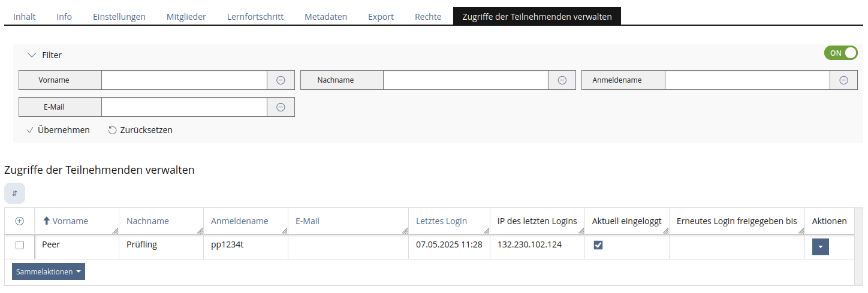Toggle the Aktuell eingeloggt checkbox
Screen dimensions: 868x293
(598, 245)
